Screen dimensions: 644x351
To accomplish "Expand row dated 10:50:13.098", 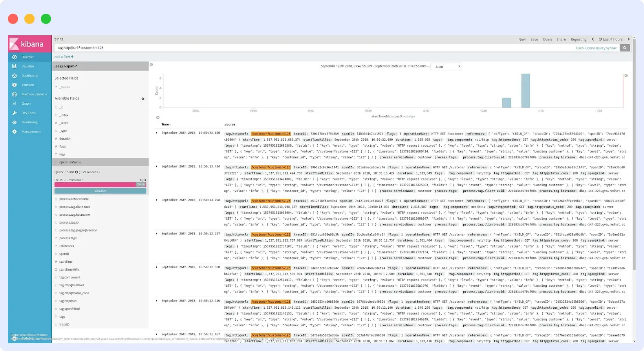I will (x=157, y=200).
